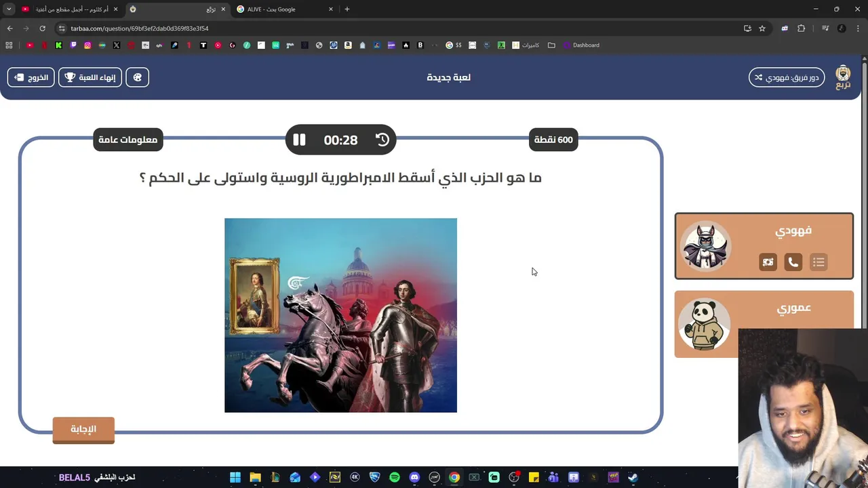
Task: Open the YouTube bookmark
Action: pos(30,45)
